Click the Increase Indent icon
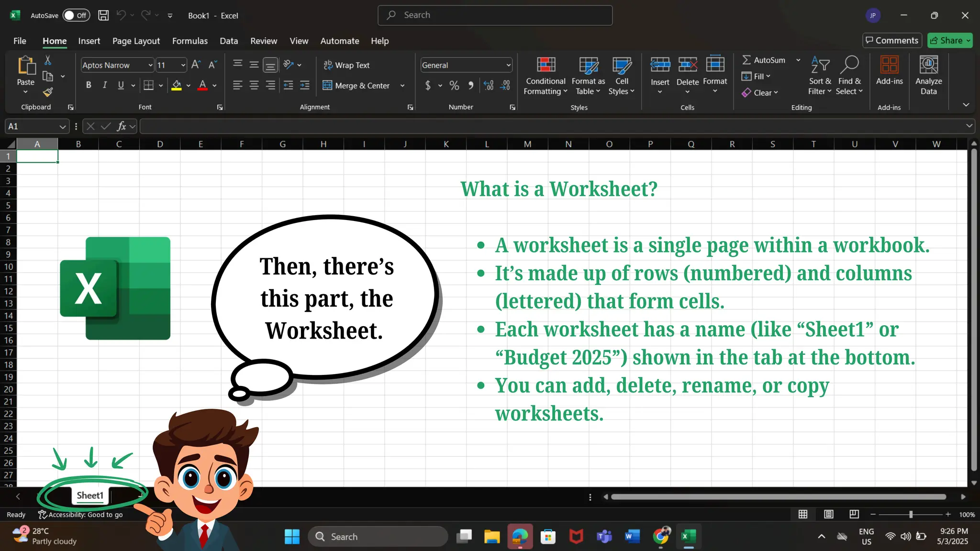Image resolution: width=980 pixels, height=551 pixels. (305, 85)
